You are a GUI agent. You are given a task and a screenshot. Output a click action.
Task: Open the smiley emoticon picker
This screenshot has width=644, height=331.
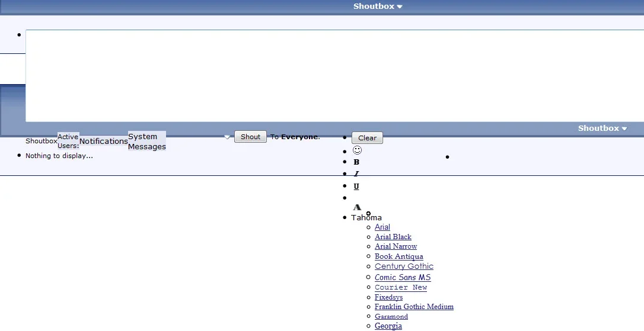coord(358,150)
